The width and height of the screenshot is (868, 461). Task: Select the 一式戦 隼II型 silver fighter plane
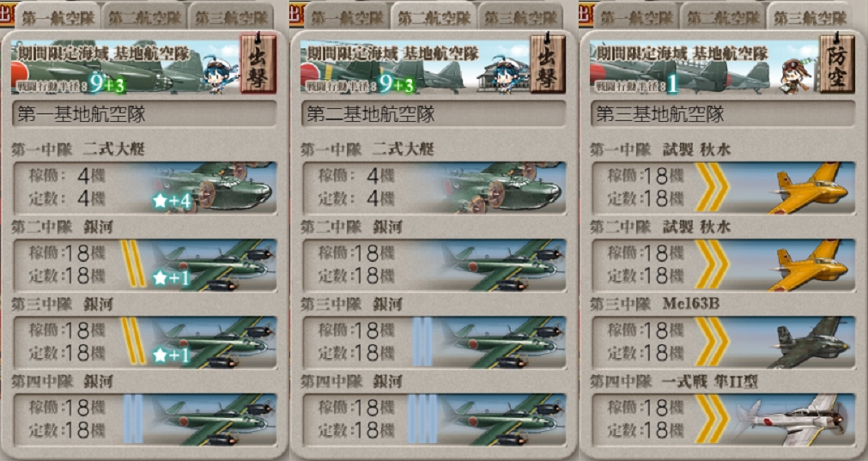coord(794,420)
